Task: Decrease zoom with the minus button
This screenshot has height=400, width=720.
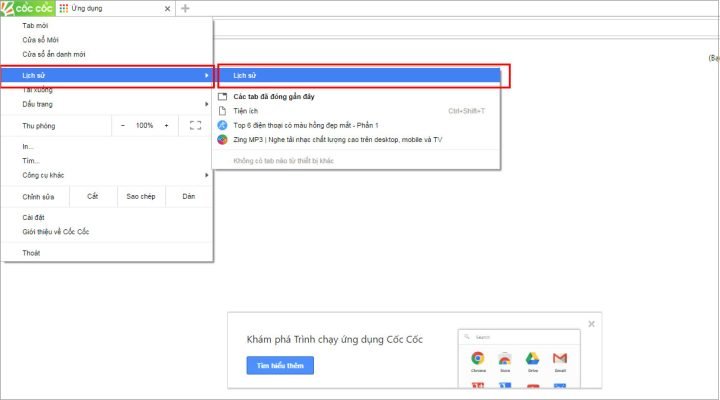Action: [123, 125]
